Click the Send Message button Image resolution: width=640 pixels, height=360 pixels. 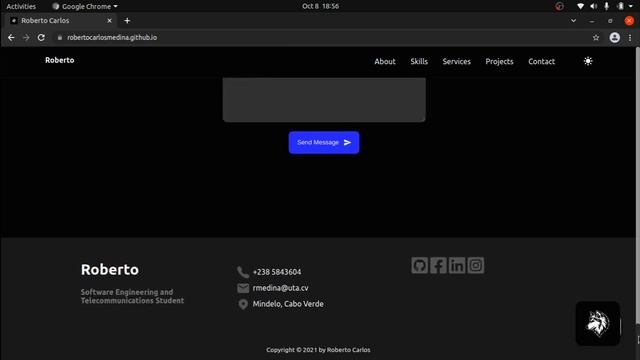point(324,142)
